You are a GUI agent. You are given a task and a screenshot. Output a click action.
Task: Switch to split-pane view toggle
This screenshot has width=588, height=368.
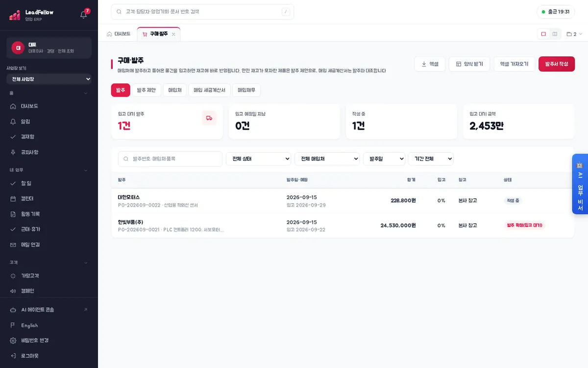click(555, 34)
